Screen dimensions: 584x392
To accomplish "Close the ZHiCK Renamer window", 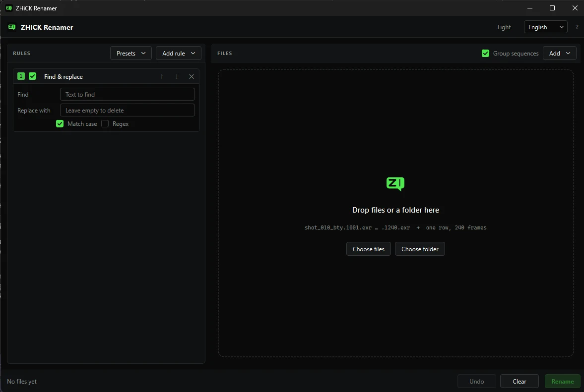I will click(x=575, y=8).
